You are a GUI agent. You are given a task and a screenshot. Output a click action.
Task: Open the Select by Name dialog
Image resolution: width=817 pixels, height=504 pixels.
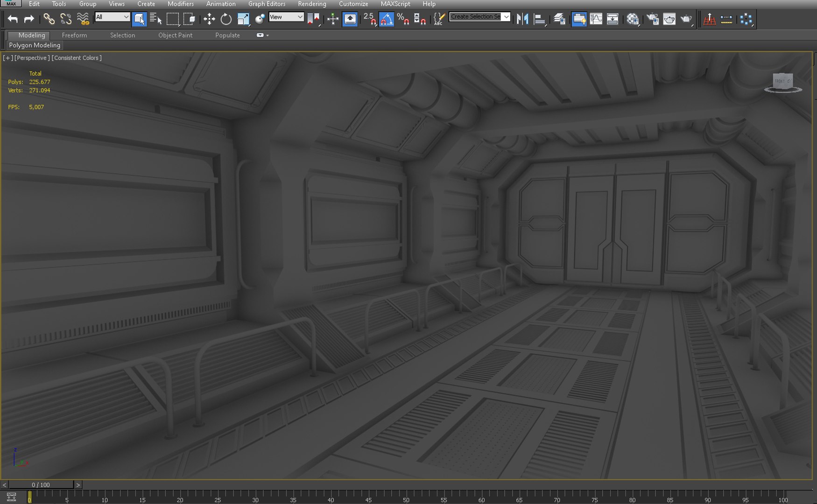[x=155, y=19]
